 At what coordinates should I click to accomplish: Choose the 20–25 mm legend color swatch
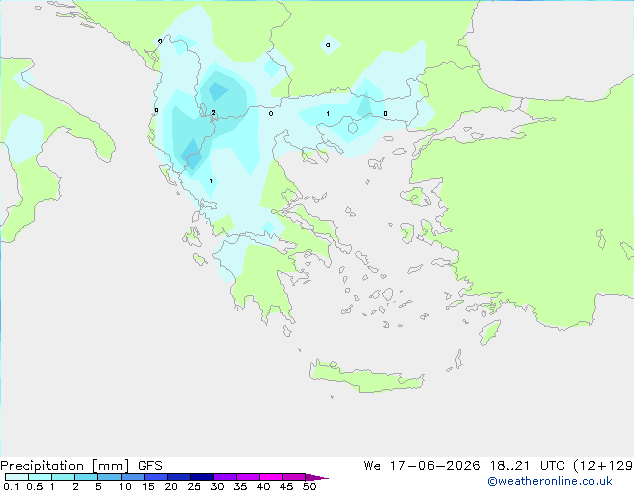179,477
